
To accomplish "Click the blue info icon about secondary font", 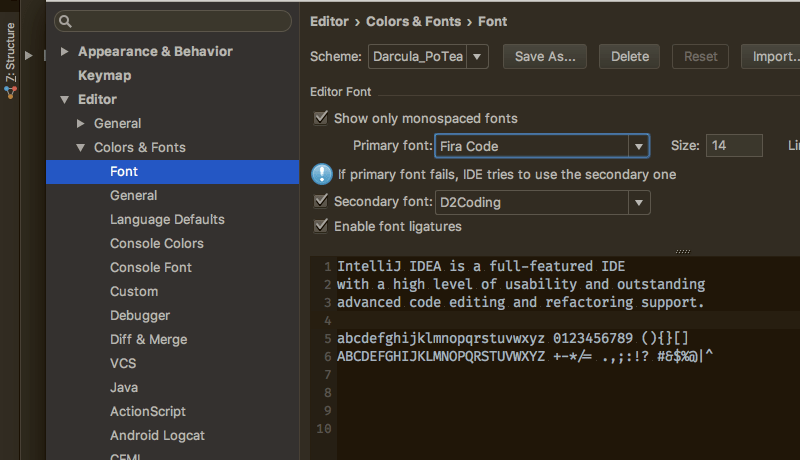I will coord(321,174).
